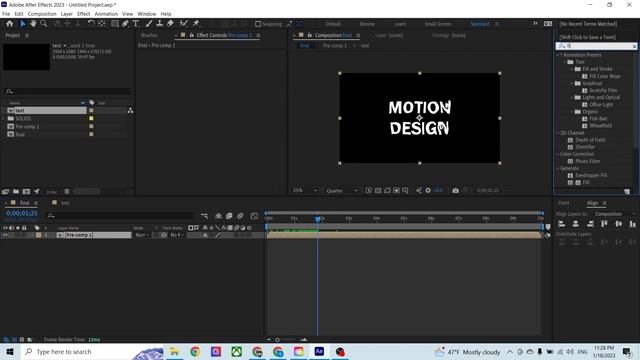The width and height of the screenshot is (640, 360).
Task: Open Align Layers to Composition dropdown
Action: [x=615, y=214]
